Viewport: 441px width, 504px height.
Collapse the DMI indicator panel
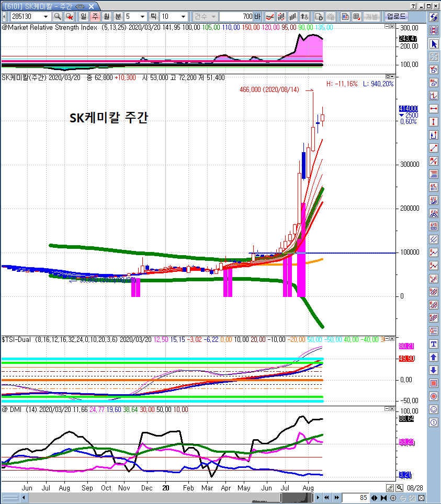pyautogui.click(x=387, y=409)
